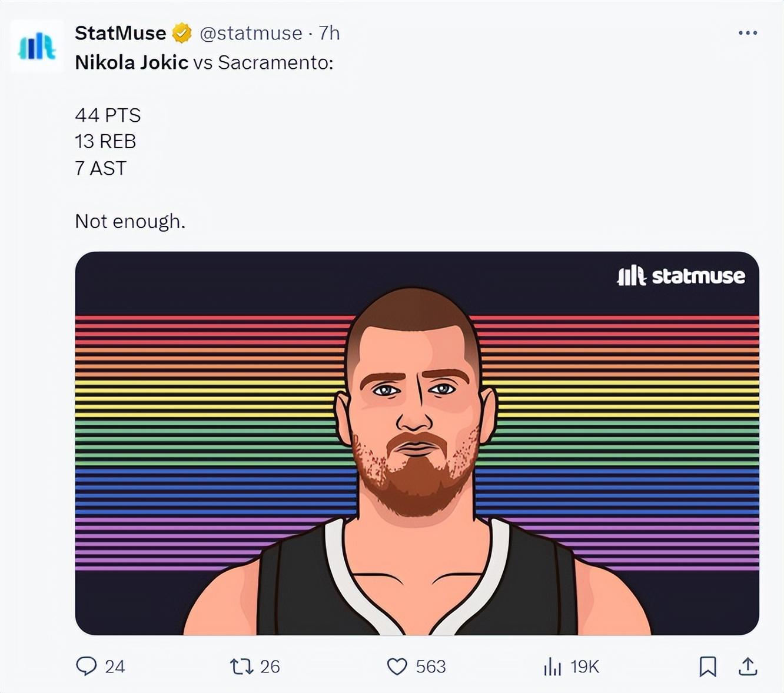This screenshot has height=693, width=784.
Task: Open the post via the 7h timestamp
Action: coord(330,33)
